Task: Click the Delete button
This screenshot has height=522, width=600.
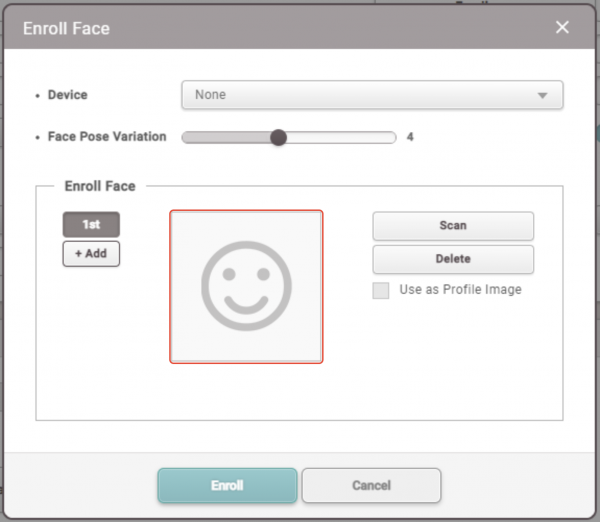Action: click(x=453, y=259)
